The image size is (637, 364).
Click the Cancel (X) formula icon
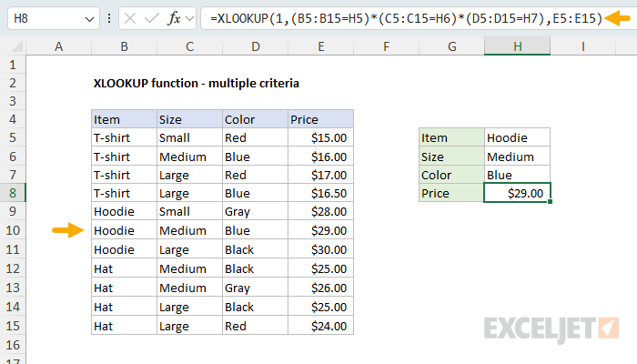130,18
